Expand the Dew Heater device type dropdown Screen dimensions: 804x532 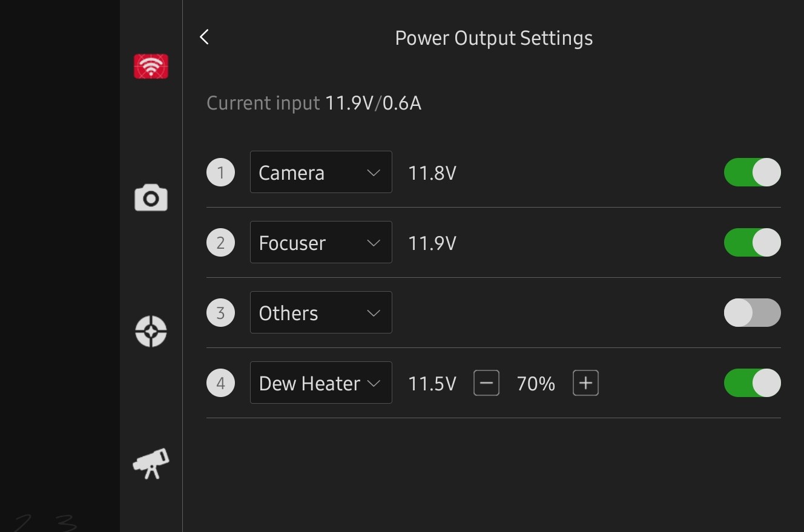pyautogui.click(x=321, y=383)
